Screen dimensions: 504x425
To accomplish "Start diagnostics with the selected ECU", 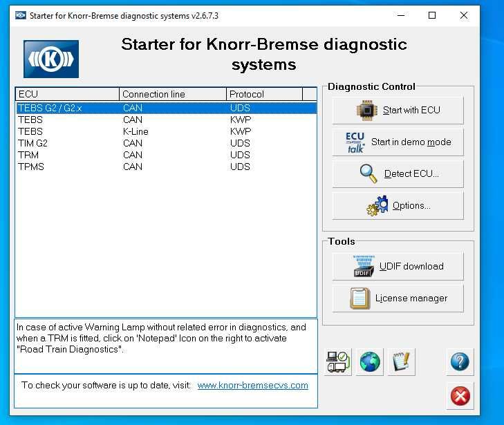I will (398, 110).
